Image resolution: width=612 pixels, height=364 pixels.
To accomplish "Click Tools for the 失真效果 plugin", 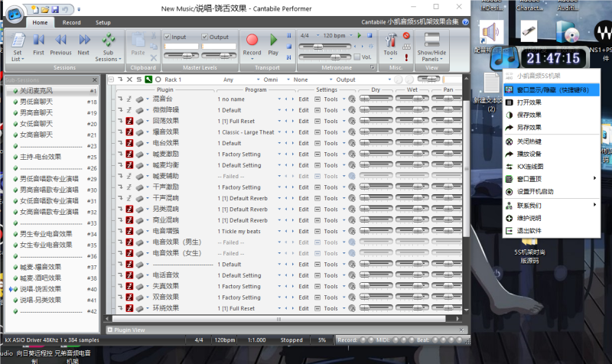I will [330, 286].
